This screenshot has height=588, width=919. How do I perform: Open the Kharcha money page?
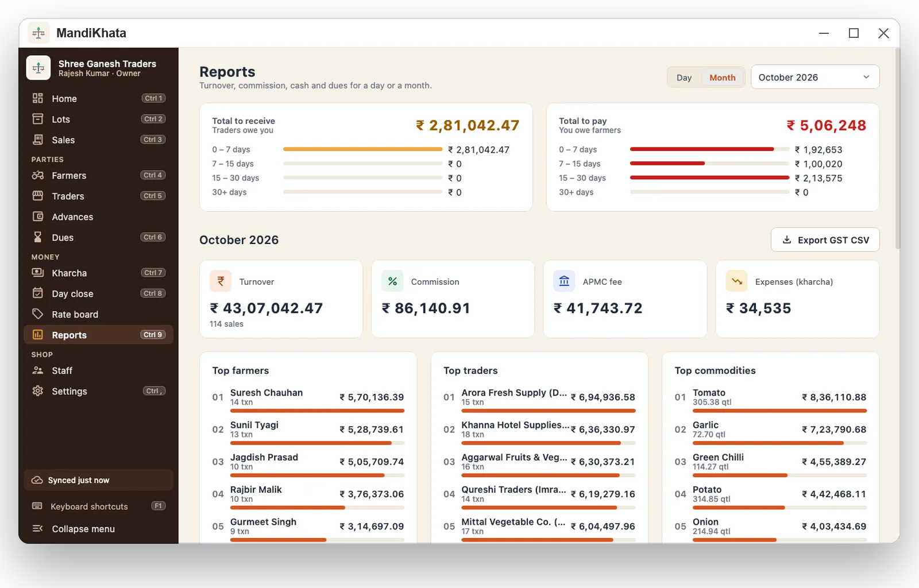click(x=98, y=273)
